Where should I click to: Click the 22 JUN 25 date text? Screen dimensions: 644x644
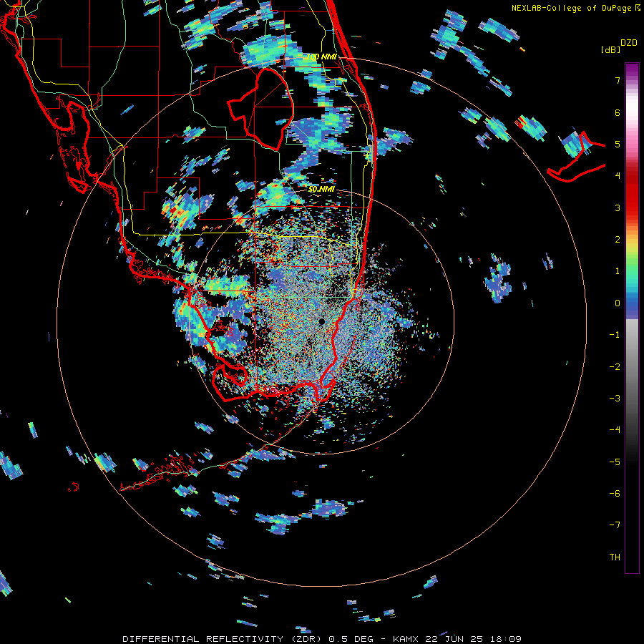[x=454, y=639]
